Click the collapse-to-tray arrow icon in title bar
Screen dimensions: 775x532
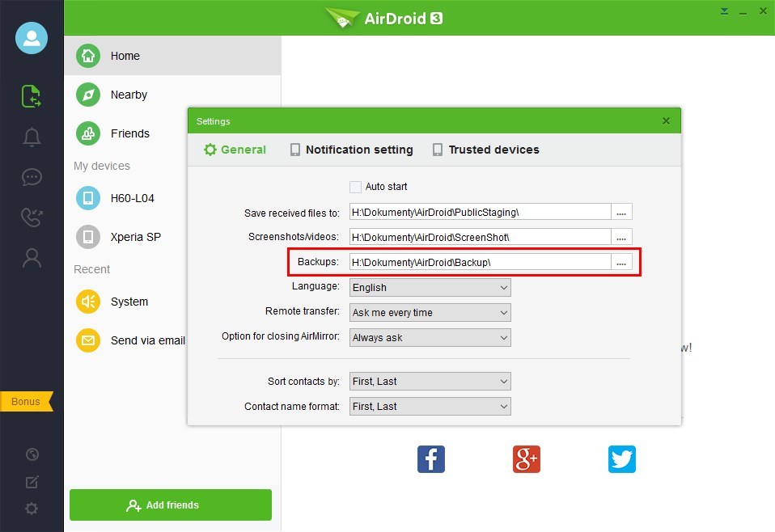[724, 11]
